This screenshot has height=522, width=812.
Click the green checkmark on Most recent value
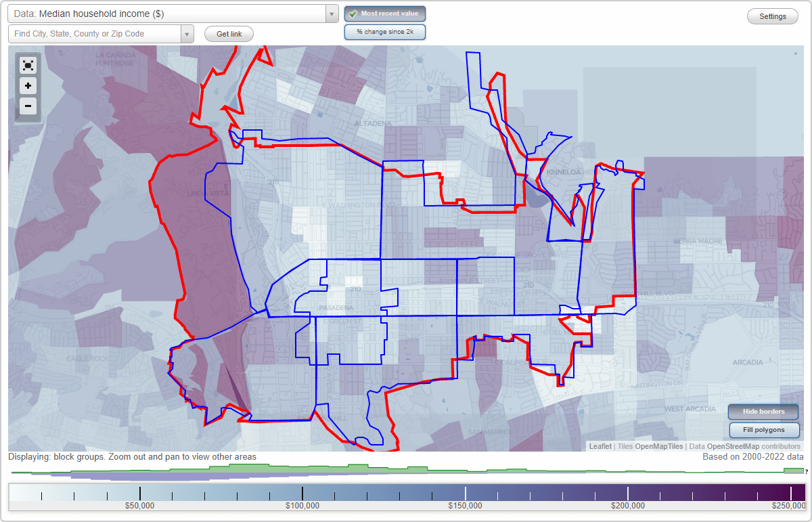coord(353,13)
